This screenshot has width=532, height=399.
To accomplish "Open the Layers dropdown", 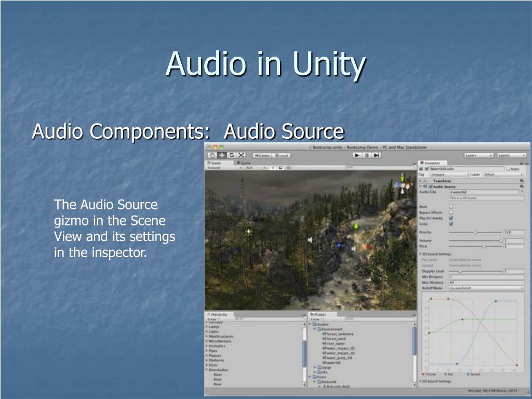I will pos(478,155).
